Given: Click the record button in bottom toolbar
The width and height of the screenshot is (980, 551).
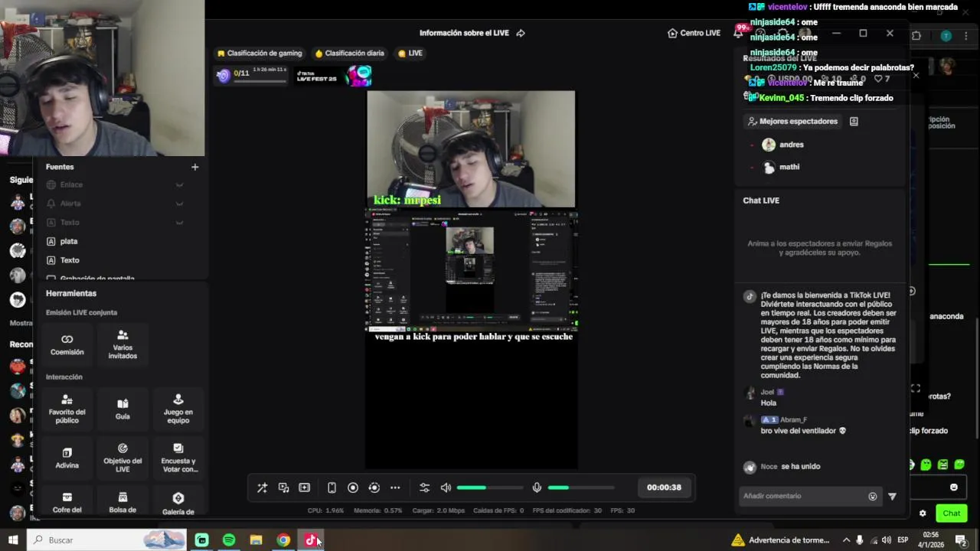Looking at the screenshot, I should point(353,487).
